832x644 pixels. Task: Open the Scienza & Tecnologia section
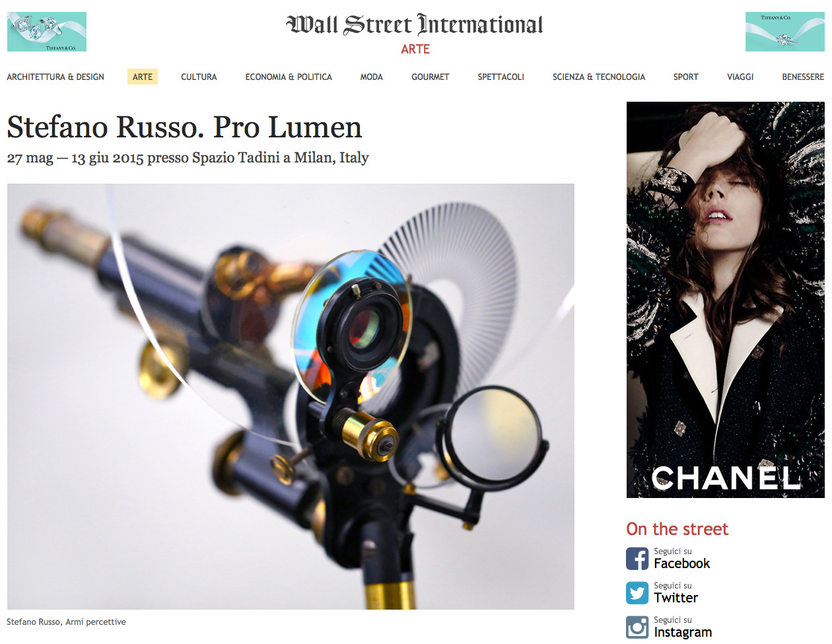click(x=599, y=77)
